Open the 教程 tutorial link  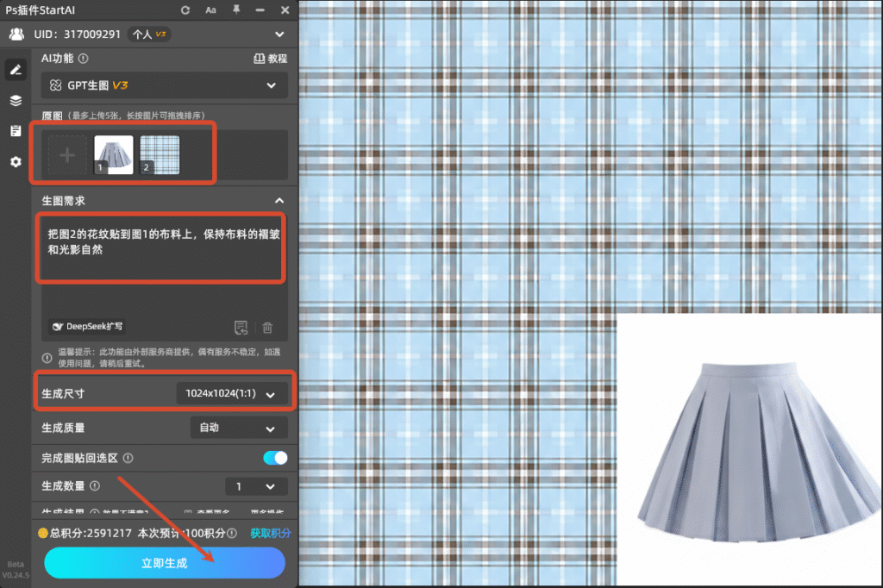pos(270,59)
